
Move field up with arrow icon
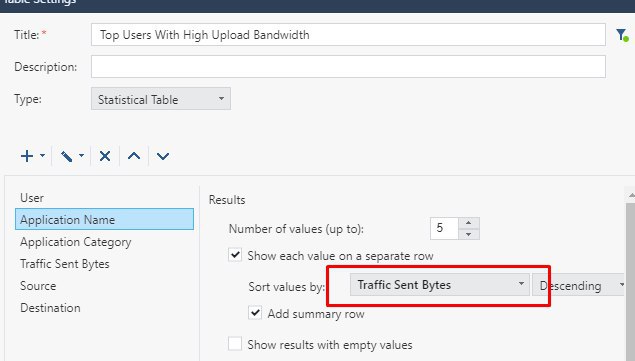click(x=134, y=156)
